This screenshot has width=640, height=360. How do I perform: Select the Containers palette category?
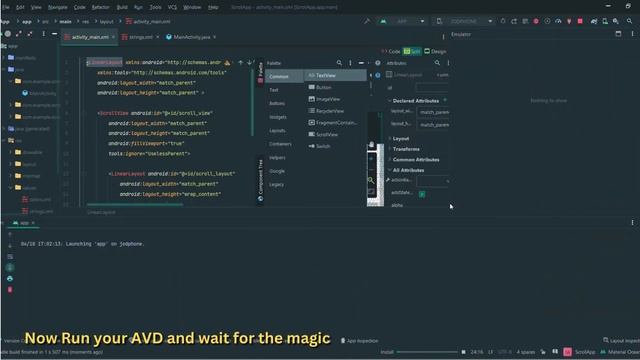[284, 144]
